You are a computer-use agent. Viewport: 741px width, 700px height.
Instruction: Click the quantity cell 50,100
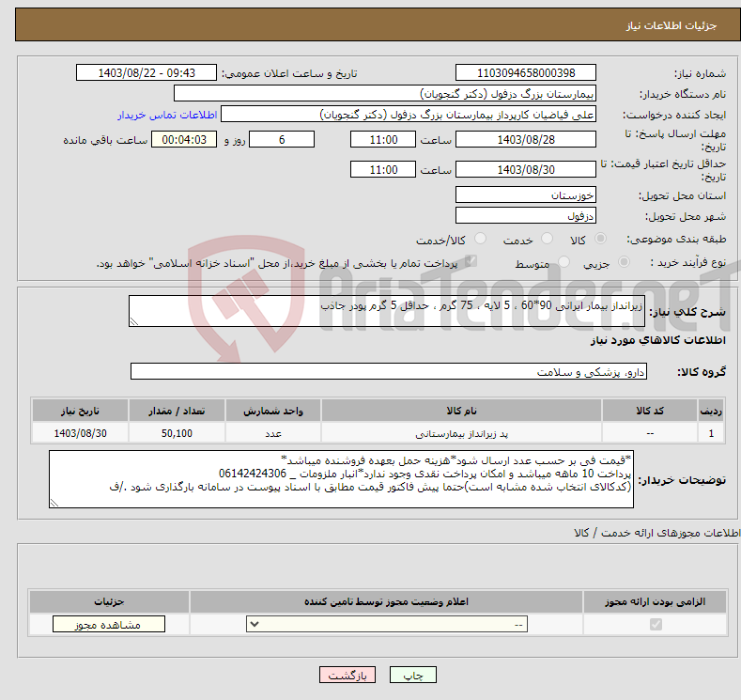click(x=177, y=433)
